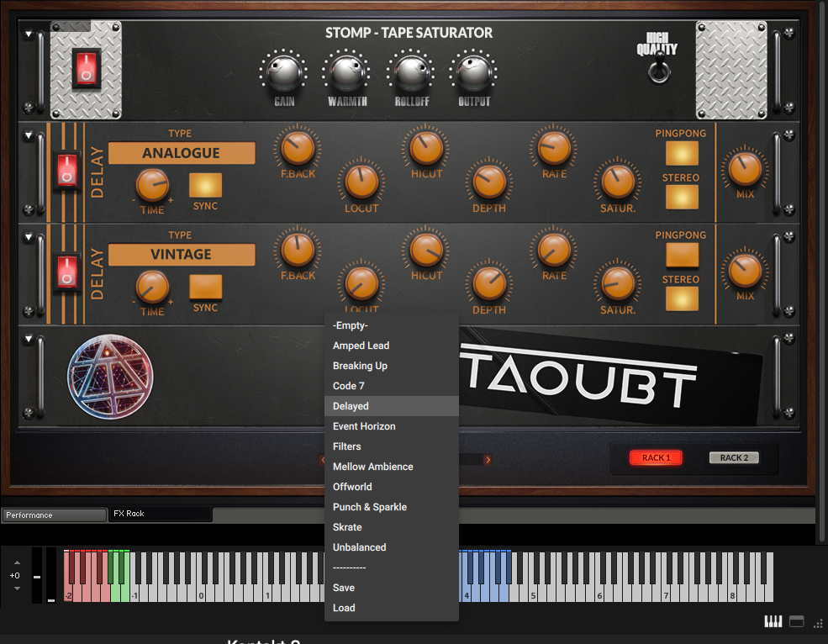The width and height of the screenshot is (828, 644).
Task: Switch to Rack 2
Action: [x=734, y=458]
